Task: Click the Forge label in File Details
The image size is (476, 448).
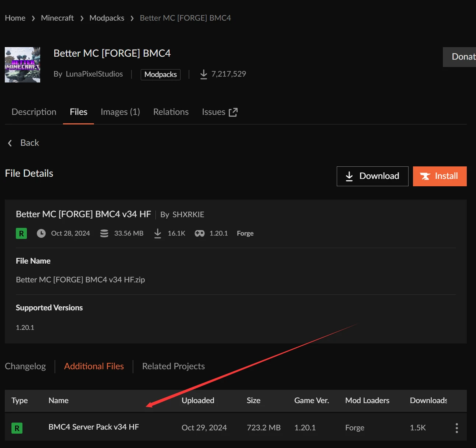Action: pos(245,233)
